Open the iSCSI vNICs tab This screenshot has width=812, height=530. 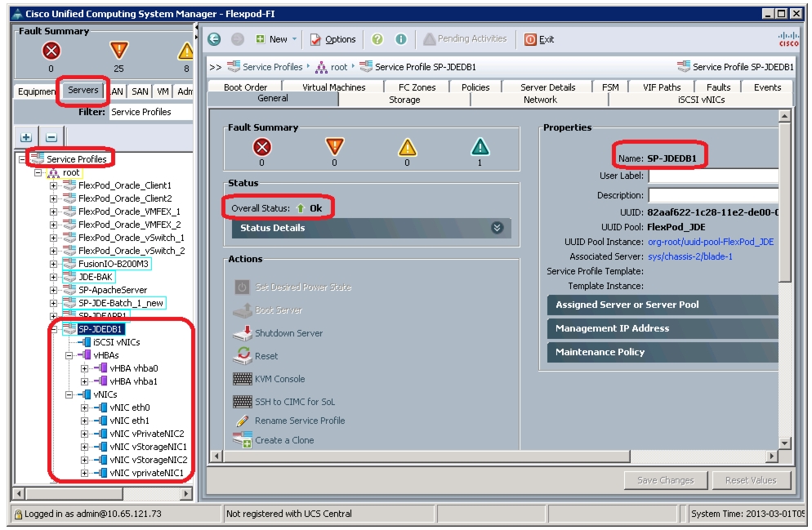[701, 100]
